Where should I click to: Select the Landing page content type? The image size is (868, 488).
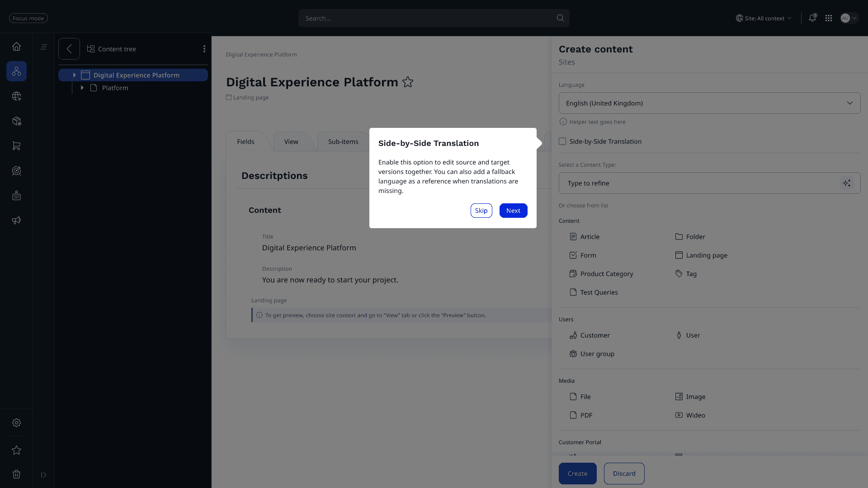point(706,255)
